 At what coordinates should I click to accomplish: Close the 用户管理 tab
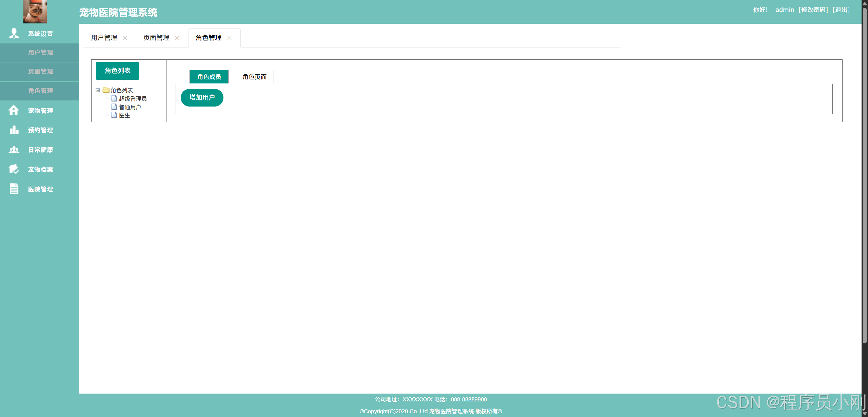tap(125, 38)
